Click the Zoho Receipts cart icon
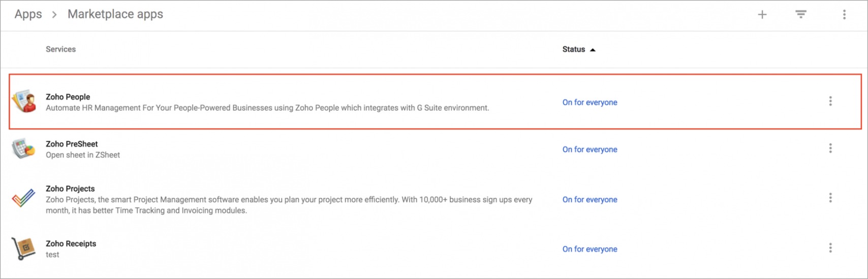This screenshot has height=279, width=868. [x=23, y=249]
